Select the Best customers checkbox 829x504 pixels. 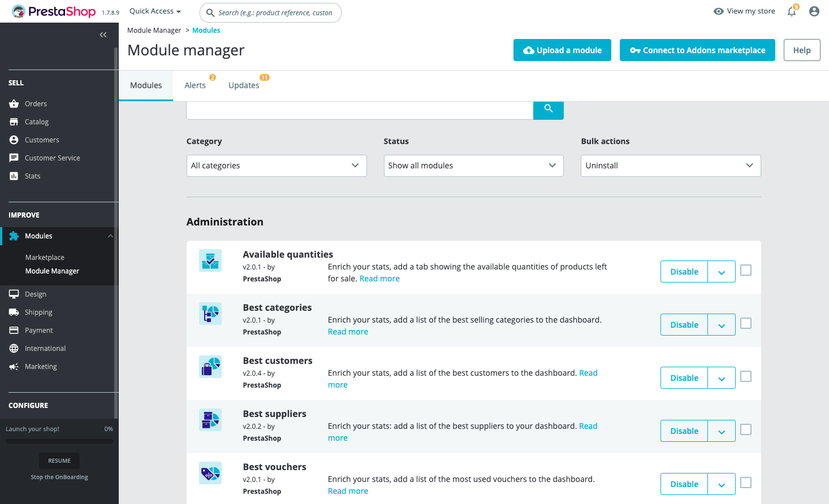pos(746,376)
